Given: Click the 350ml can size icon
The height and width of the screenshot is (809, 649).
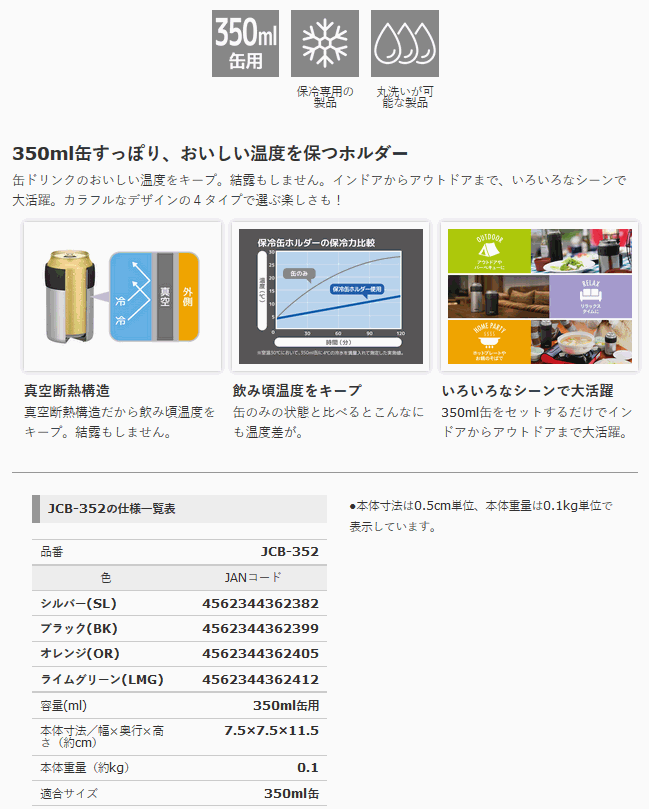Looking at the screenshot, I should pos(245,44).
